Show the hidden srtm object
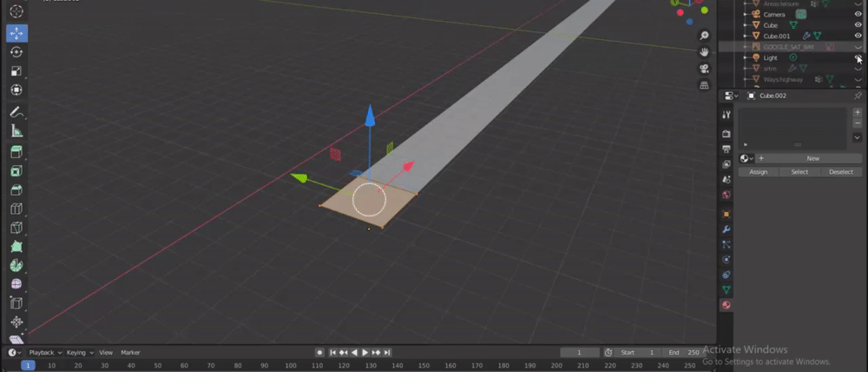Viewport: 868px width, 372px height. click(x=858, y=69)
